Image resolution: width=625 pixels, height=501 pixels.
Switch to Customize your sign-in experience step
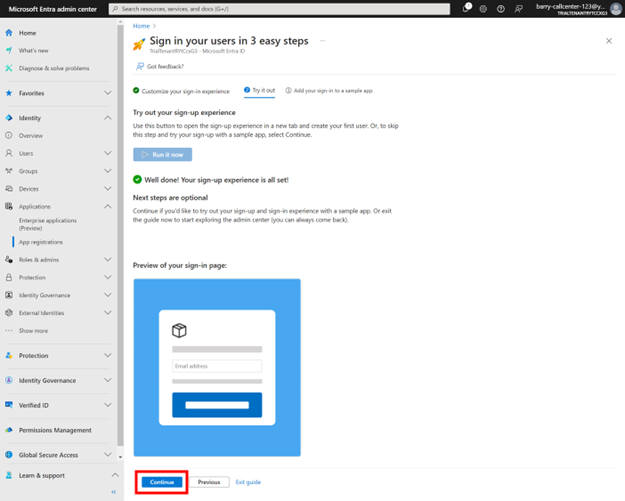point(181,91)
